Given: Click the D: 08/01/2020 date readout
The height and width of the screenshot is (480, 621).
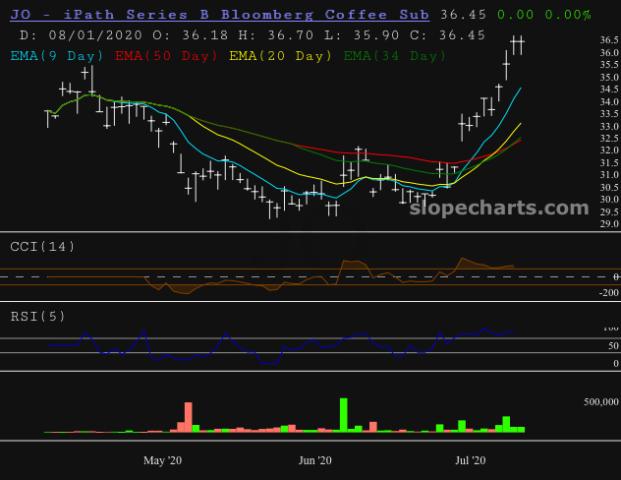Looking at the screenshot, I should point(88,35).
